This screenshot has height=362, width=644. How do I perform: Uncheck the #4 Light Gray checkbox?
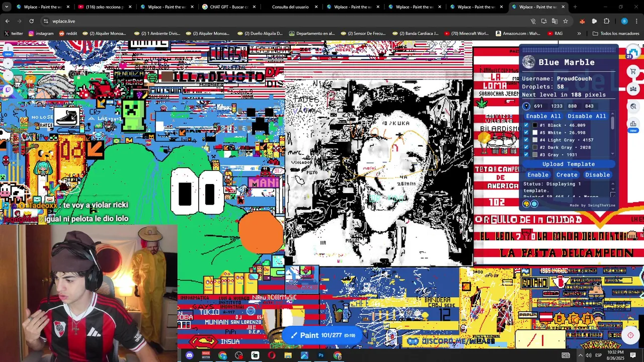point(526,140)
